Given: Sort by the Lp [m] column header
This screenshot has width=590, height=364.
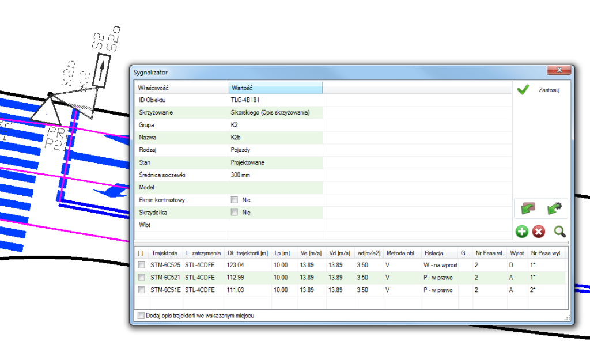Looking at the screenshot, I should click(284, 253).
